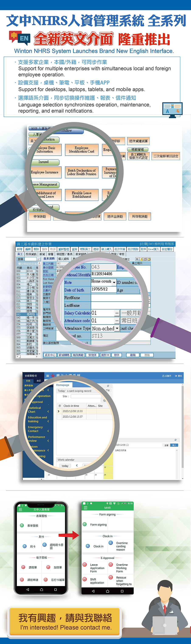Tap the green 表單簽核 icon
Image resolution: width=191 pixels, height=644 pixels.
pos(22,525)
